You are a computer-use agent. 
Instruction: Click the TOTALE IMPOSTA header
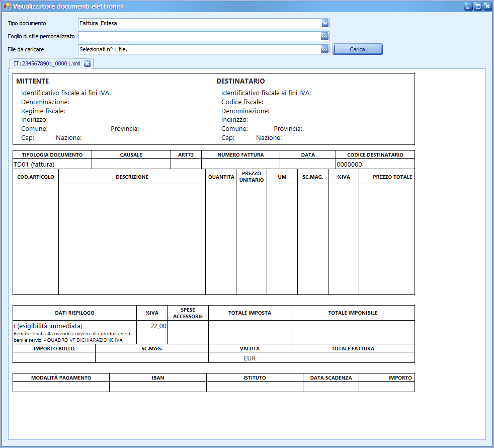(250, 313)
